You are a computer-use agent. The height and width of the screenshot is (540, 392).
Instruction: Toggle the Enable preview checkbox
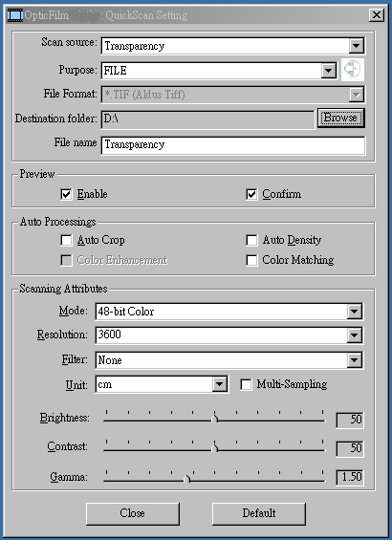tap(66, 194)
